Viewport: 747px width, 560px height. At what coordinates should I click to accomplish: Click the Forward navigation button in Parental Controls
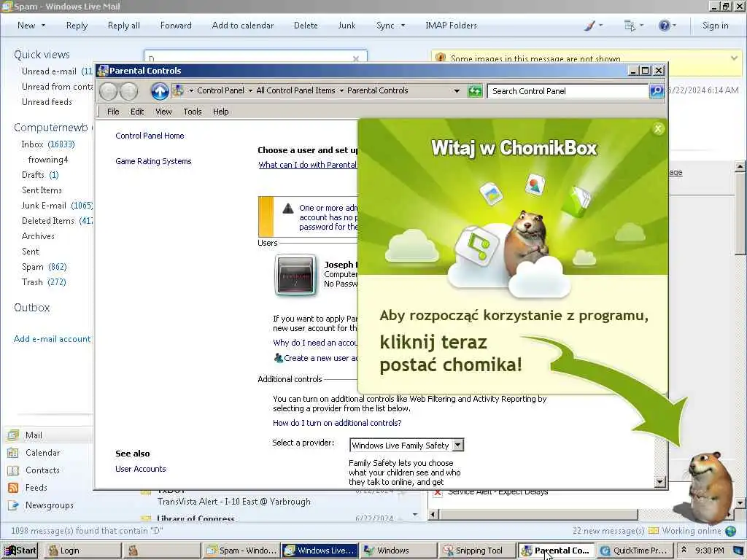pos(128,91)
